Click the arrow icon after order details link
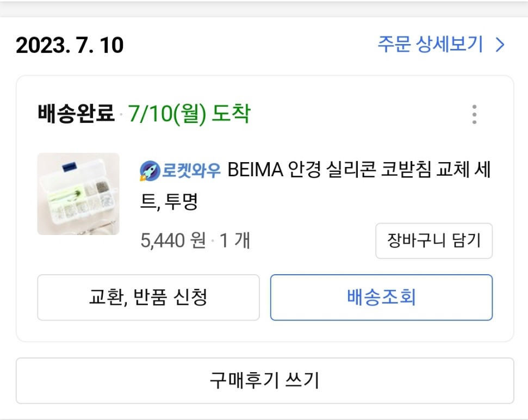 click(x=498, y=45)
